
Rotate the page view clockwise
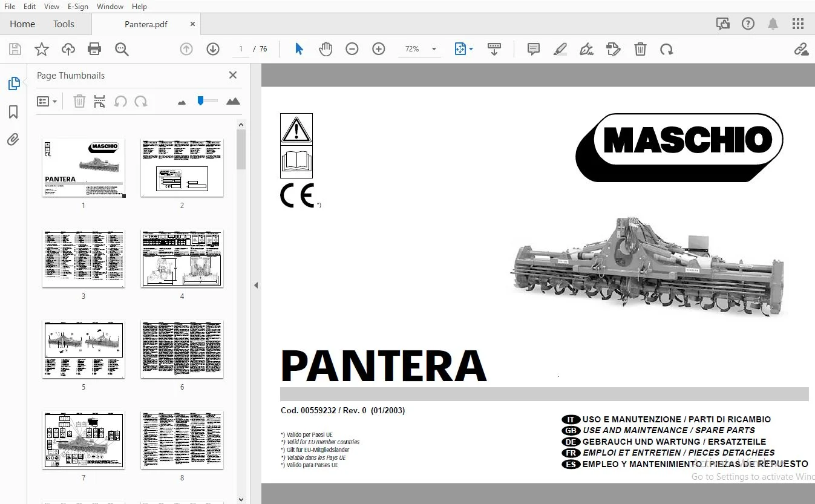coord(667,49)
